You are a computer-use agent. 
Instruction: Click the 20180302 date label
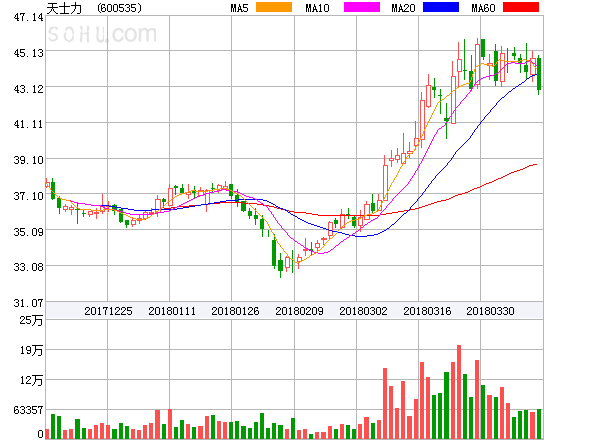coord(363,311)
